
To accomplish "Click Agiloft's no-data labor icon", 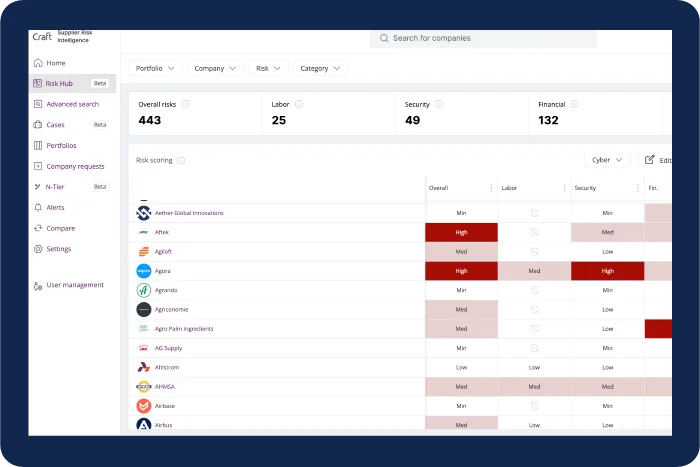I will click(534, 252).
